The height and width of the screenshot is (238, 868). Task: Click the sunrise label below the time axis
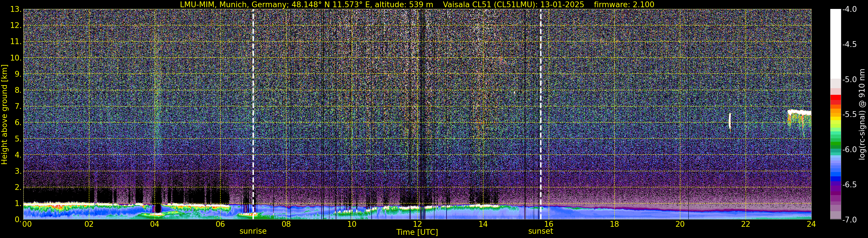pos(253,231)
